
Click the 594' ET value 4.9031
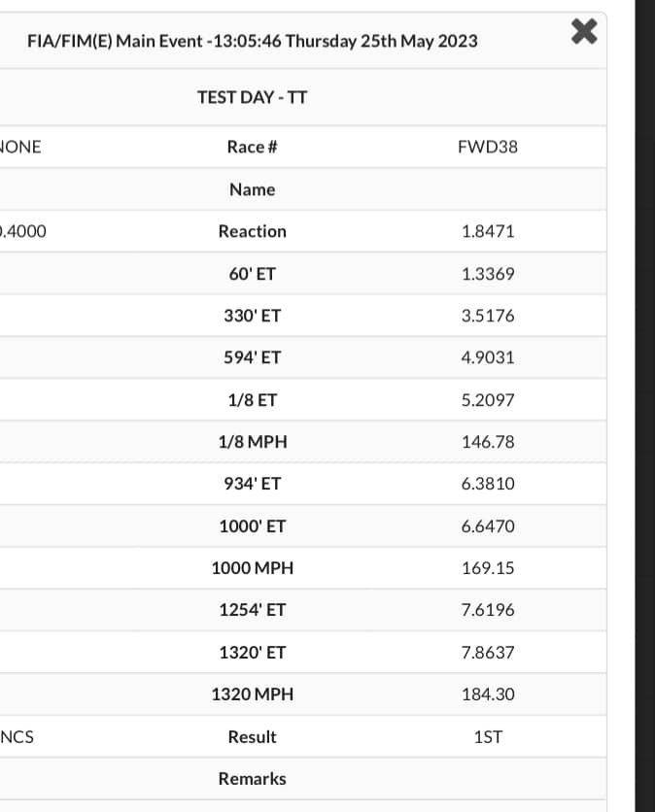click(488, 357)
